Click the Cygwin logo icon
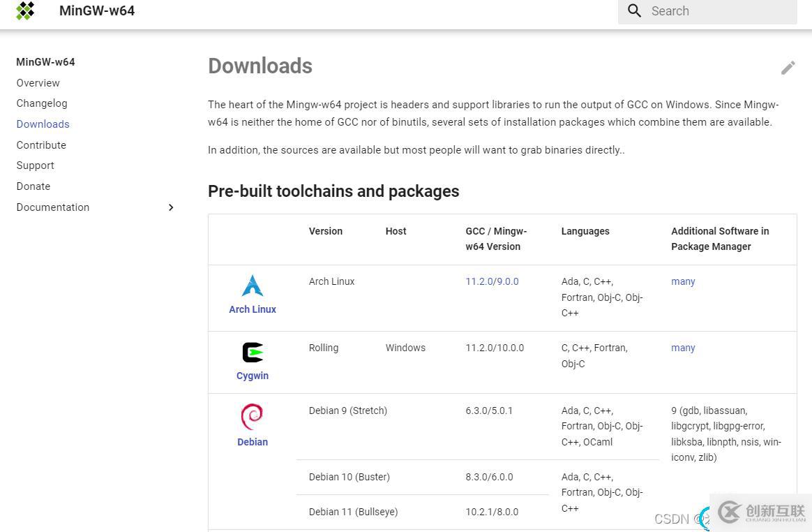Image resolution: width=812 pixels, height=532 pixels. point(252,352)
